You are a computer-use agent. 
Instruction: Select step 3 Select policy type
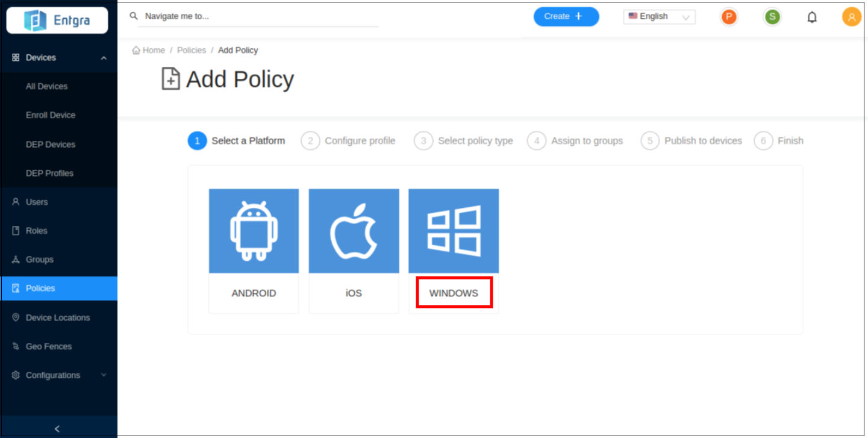463,141
